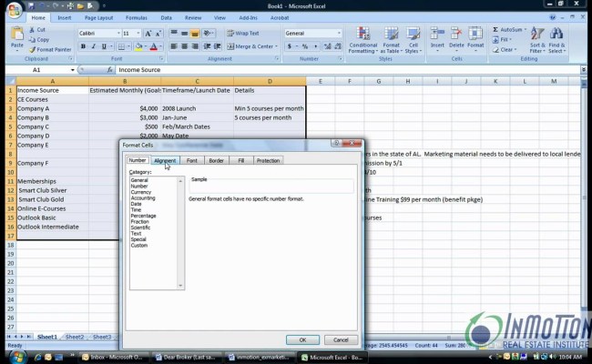Click Increase Indent icon
592x364 pixels.
[x=218, y=46]
